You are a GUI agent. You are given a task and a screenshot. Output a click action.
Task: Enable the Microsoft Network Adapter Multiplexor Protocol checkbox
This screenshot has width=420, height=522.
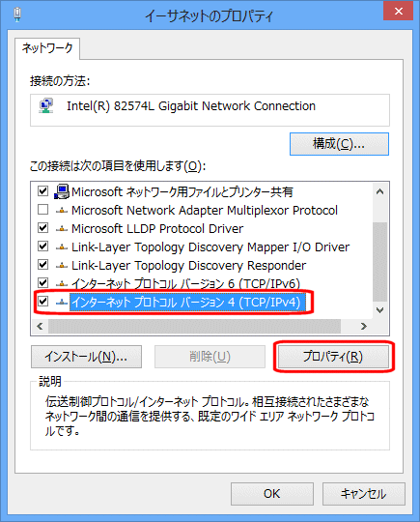42,210
